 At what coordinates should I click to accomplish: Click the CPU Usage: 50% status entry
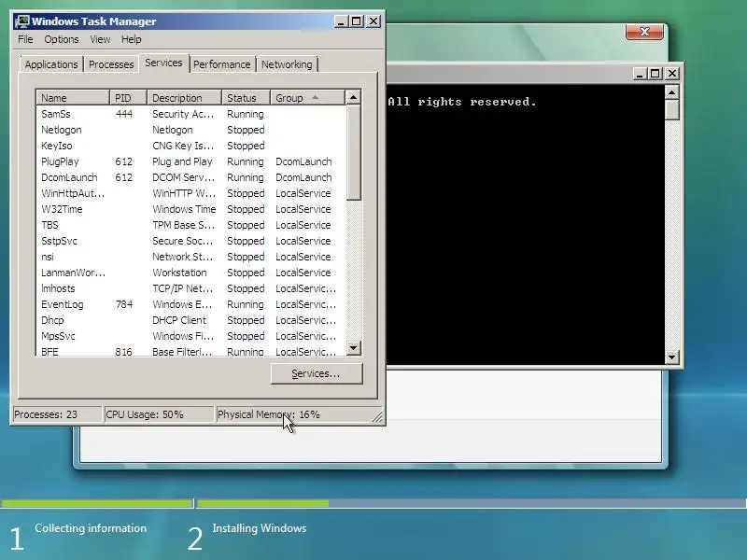158,414
